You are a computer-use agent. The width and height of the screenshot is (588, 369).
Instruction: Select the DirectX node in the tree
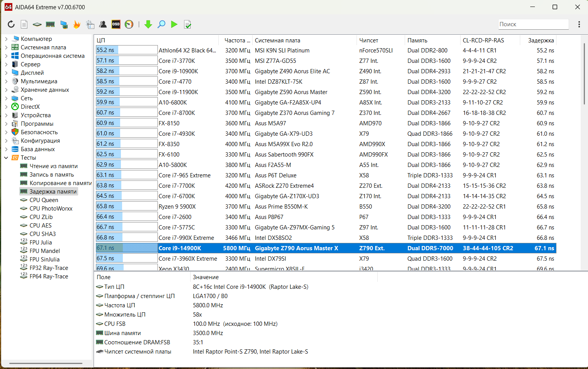30,107
